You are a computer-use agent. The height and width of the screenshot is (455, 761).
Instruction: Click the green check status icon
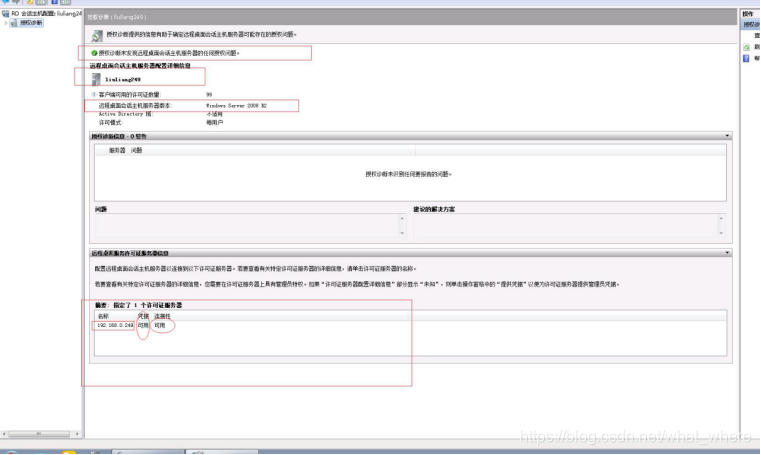(x=94, y=53)
